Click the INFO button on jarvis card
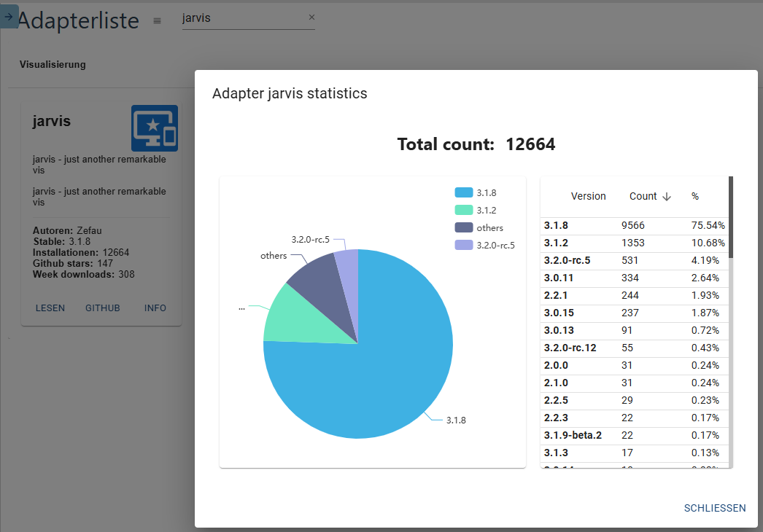This screenshot has width=763, height=532. (155, 308)
